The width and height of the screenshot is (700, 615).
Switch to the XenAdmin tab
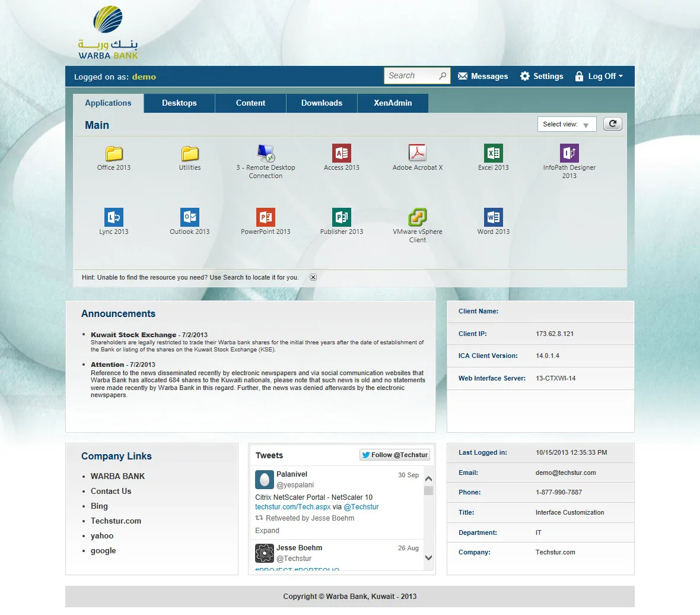(x=393, y=103)
